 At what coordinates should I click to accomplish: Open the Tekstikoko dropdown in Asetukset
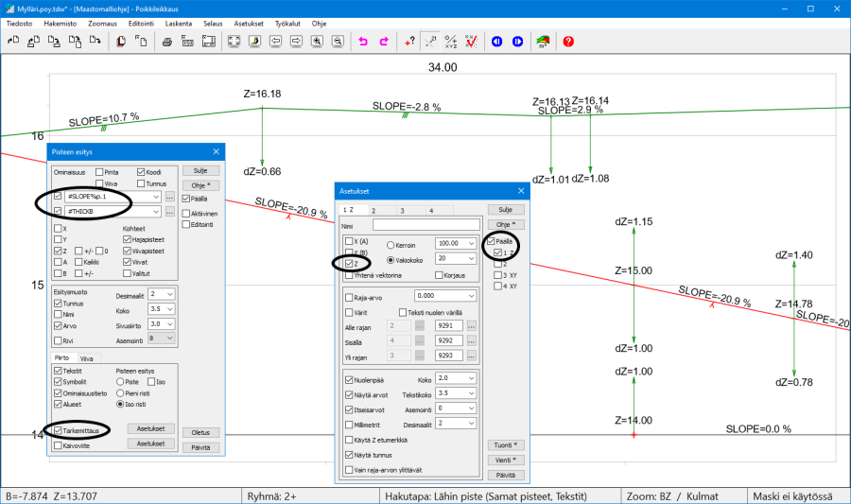tap(471, 392)
